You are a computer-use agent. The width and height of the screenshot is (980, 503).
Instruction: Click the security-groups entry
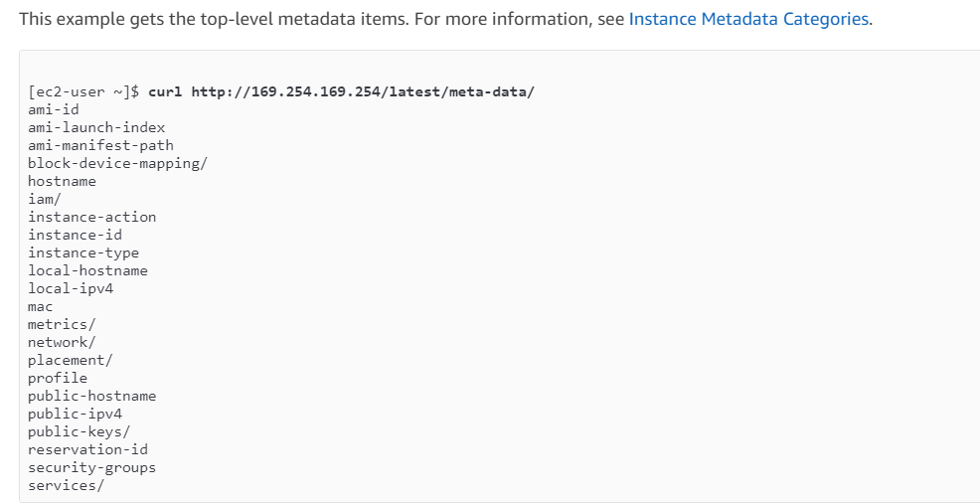coord(91,467)
